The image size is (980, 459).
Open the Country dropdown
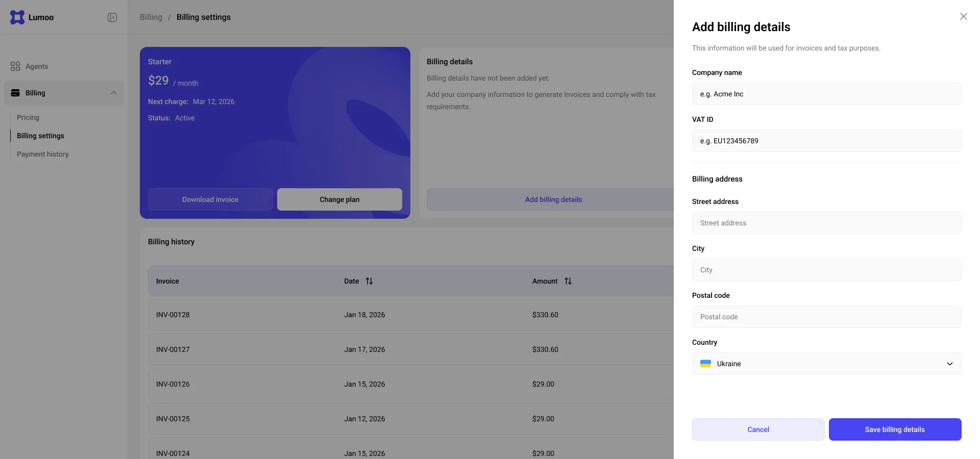point(827,364)
